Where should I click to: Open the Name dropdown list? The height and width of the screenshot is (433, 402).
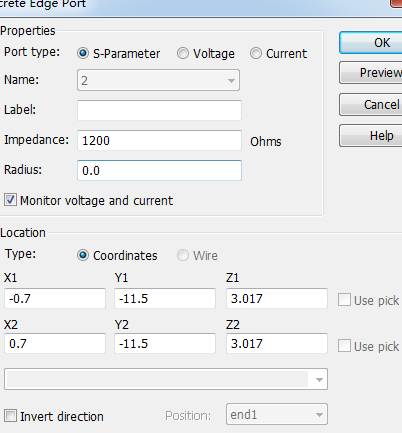(158, 80)
